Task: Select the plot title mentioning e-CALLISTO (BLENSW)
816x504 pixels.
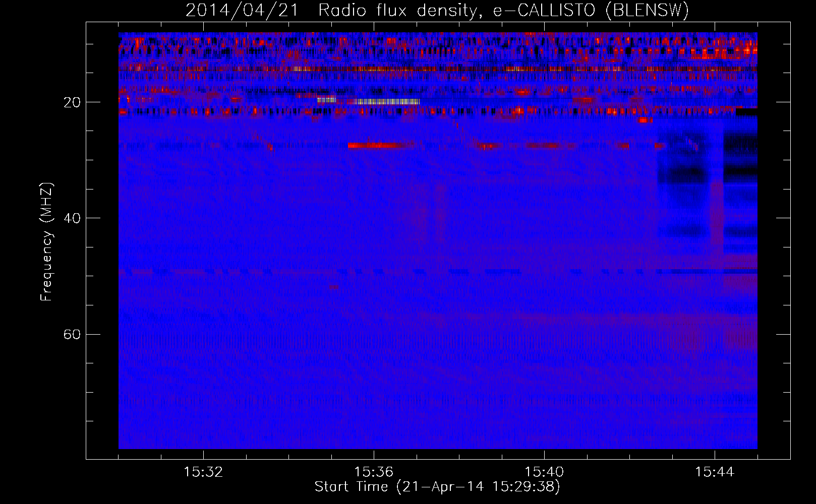Action: click(x=437, y=11)
